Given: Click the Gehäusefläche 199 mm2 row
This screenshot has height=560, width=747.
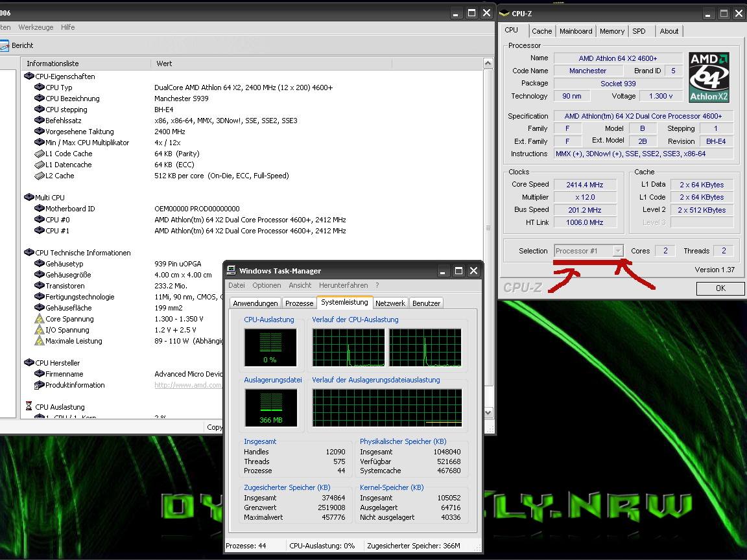Looking at the screenshot, I should [124, 308].
